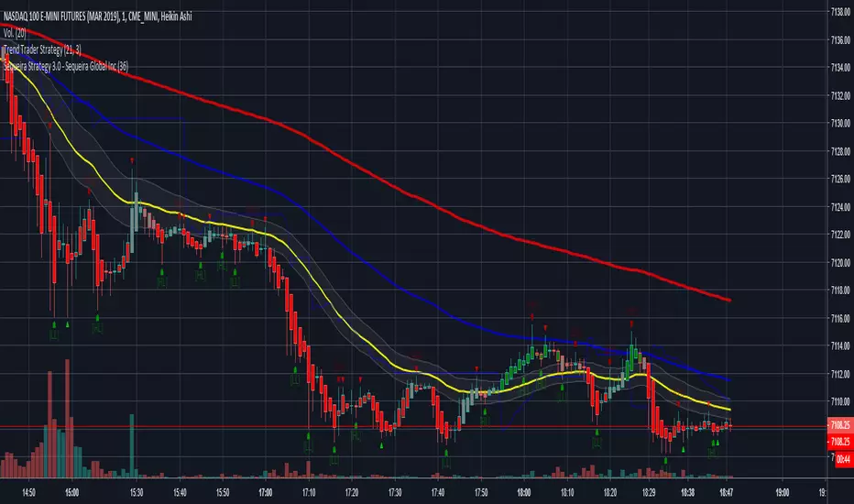
Task: Click the 7116.00 price axis label
Action: pos(840,318)
